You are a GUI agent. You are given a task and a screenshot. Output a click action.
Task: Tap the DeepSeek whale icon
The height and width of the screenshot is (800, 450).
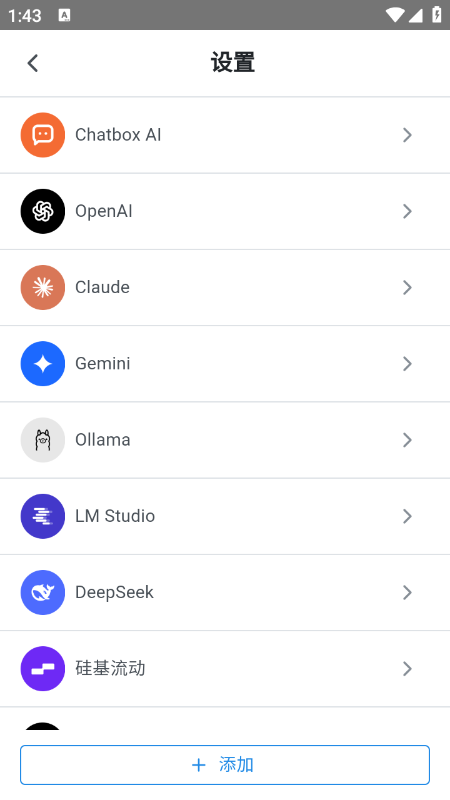(43, 592)
